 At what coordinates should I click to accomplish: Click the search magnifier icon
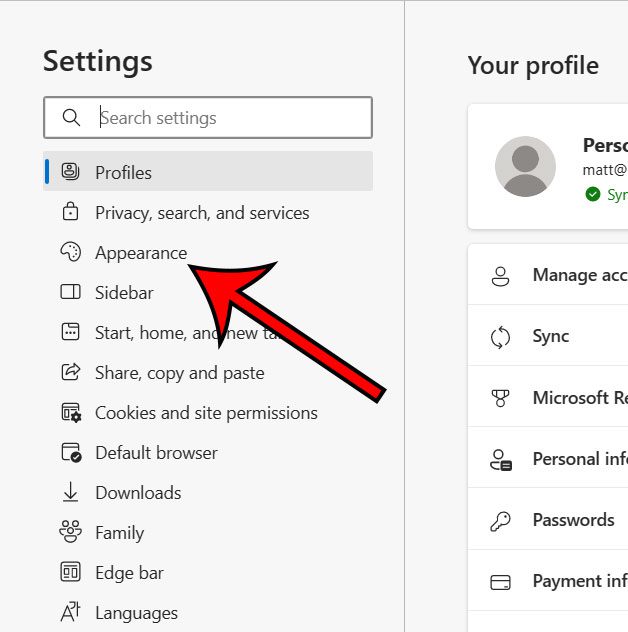pos(71,118)
